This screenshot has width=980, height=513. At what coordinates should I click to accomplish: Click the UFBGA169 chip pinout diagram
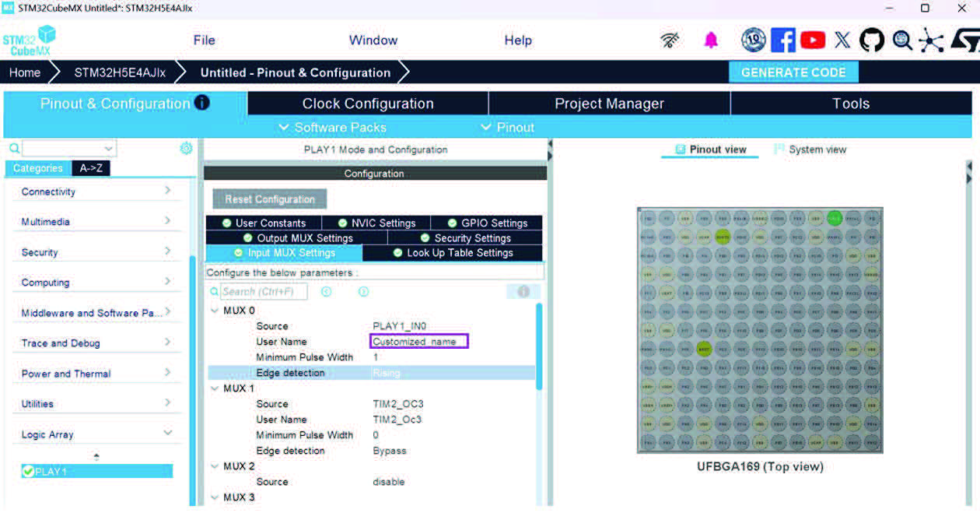(760, 330)
